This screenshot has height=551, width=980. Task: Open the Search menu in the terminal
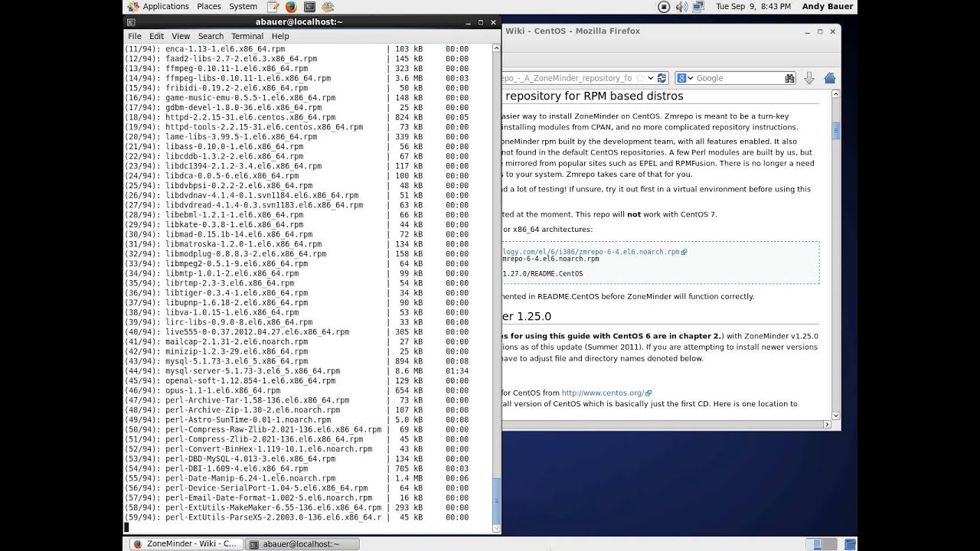[211, 36]
